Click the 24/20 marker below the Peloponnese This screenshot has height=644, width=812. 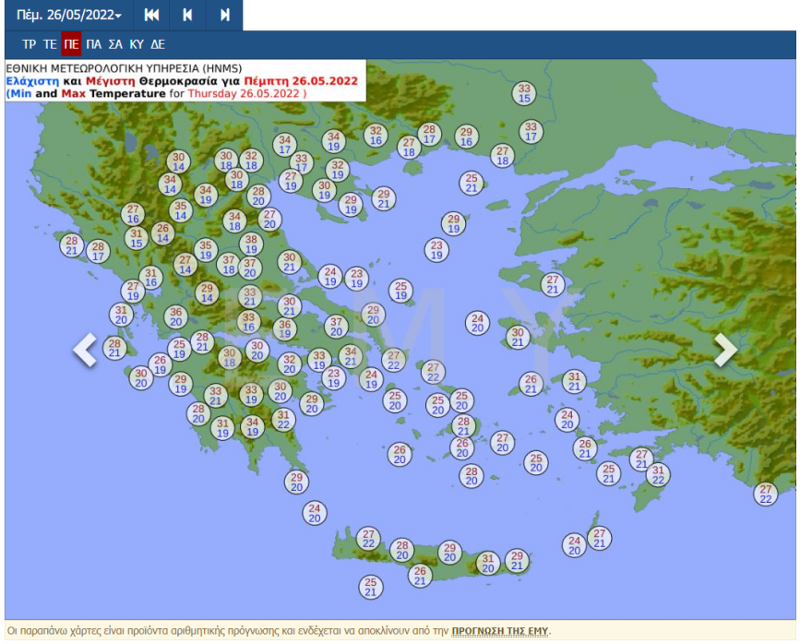click(315, 513)
